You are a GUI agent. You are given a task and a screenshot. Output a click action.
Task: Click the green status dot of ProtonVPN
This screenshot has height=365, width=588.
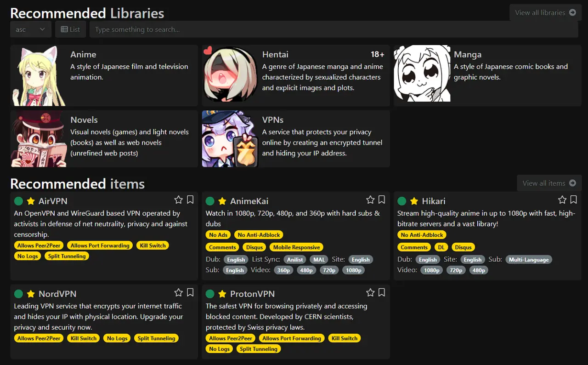[x=210, y=294]
